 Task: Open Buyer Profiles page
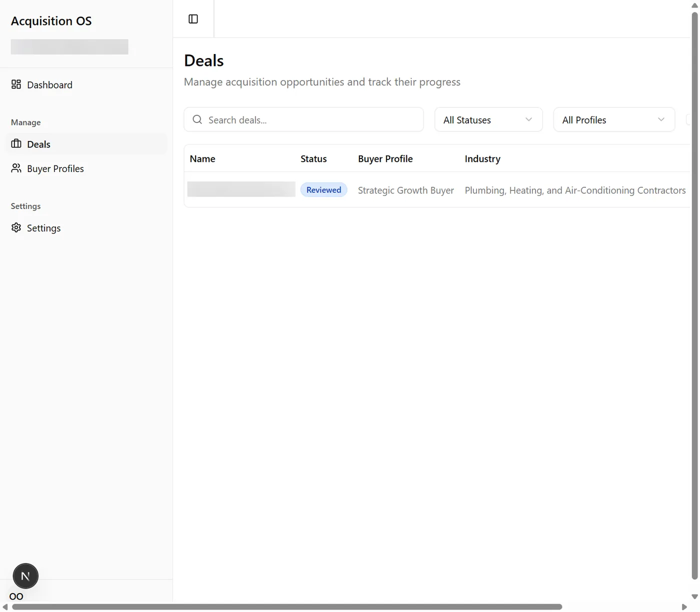(86, 168)
